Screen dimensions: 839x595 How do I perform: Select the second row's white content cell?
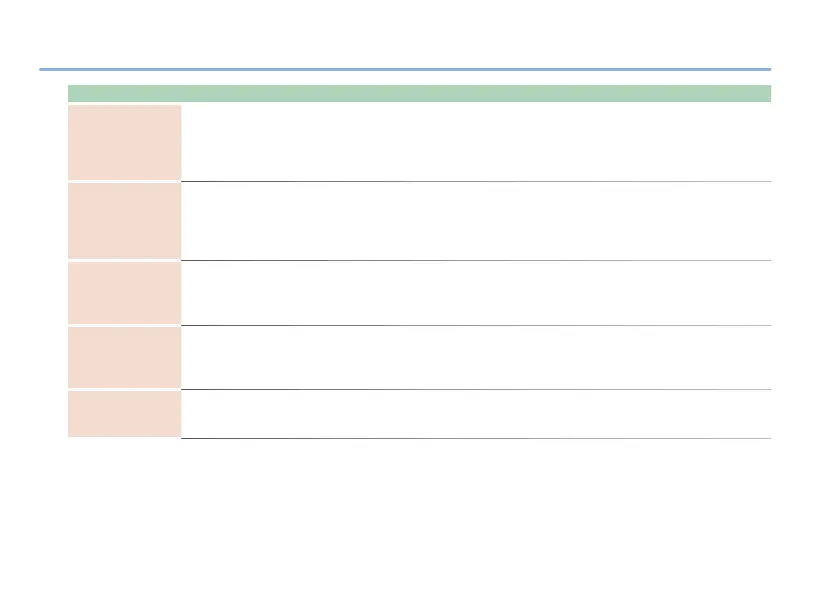pyautogui.click(x=475, y=220)
